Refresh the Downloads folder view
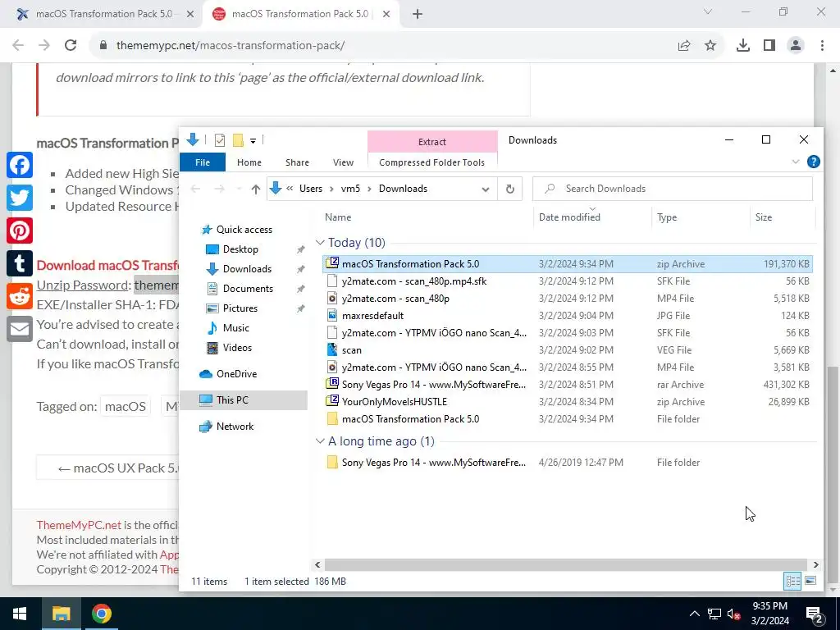 (510, 189)
